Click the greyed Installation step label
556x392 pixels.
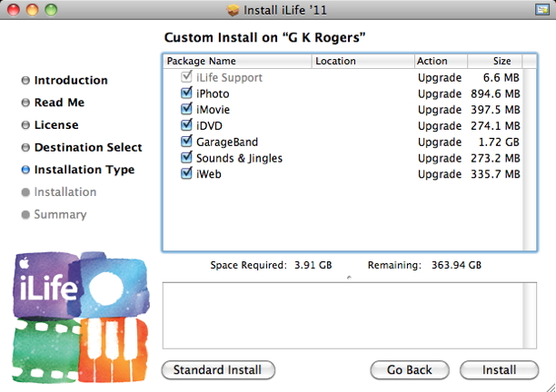click(65, 192)
